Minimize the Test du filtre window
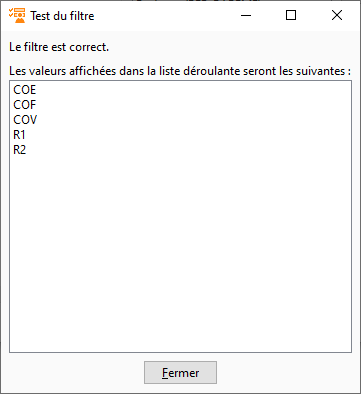Viewport: 361px width, 394px height. (x=246, y=15)
